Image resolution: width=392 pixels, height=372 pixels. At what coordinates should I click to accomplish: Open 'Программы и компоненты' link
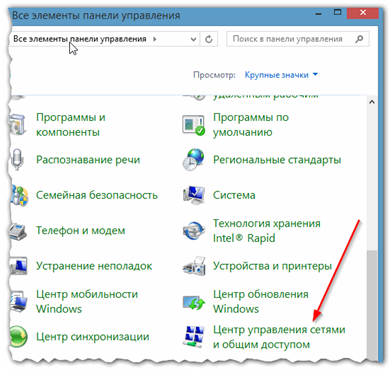(x=71, y=125)
